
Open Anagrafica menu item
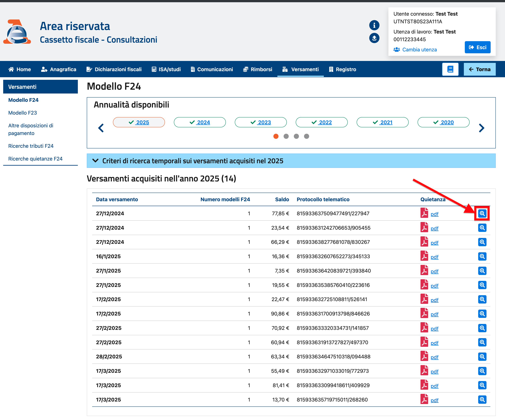tap(58, 69)
